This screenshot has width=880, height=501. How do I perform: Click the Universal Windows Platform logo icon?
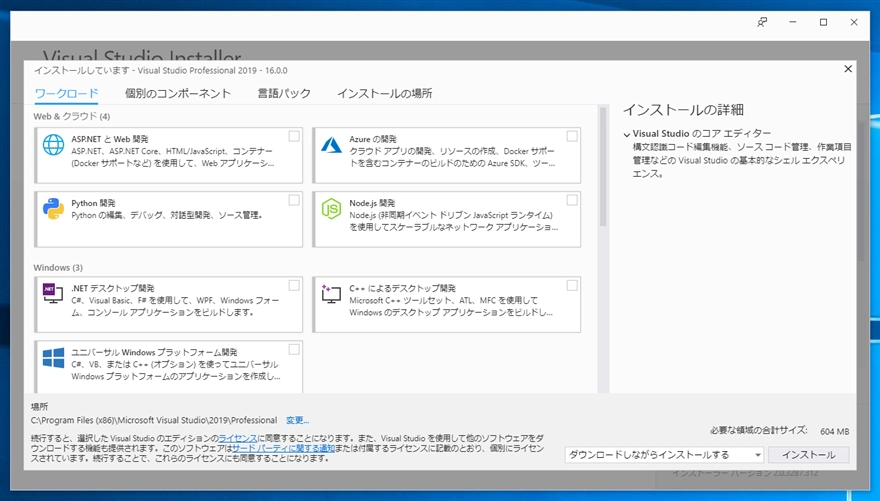pos(53,358)
